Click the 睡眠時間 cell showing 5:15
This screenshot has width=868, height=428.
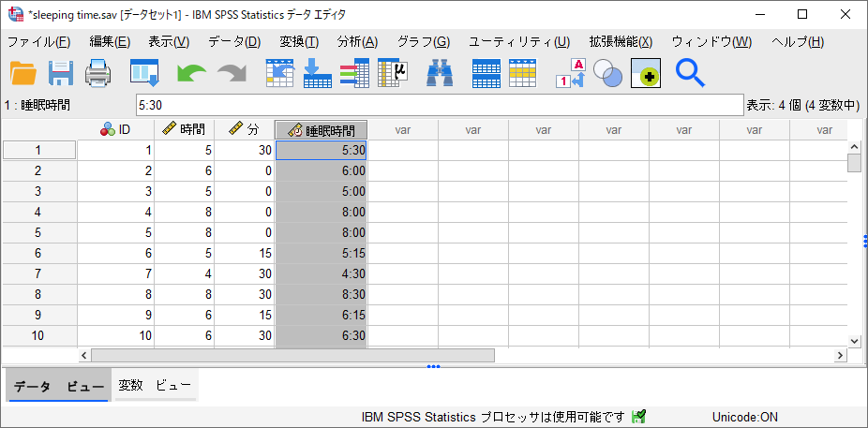(x=322, y=254)
